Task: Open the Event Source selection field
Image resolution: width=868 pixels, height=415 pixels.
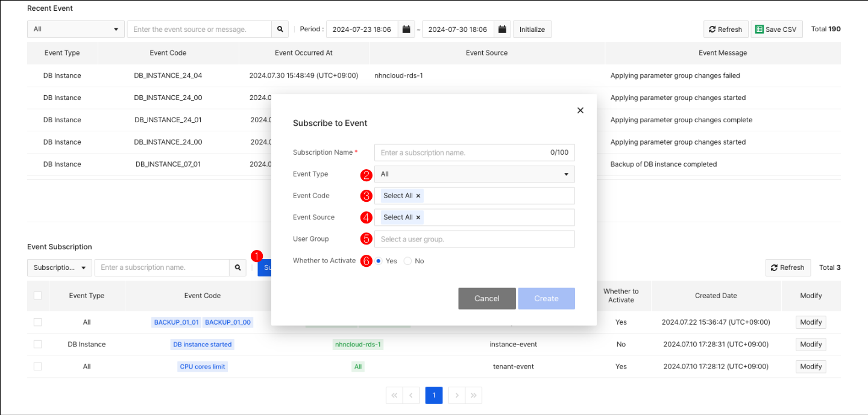Action: click(x=474, y=217)
